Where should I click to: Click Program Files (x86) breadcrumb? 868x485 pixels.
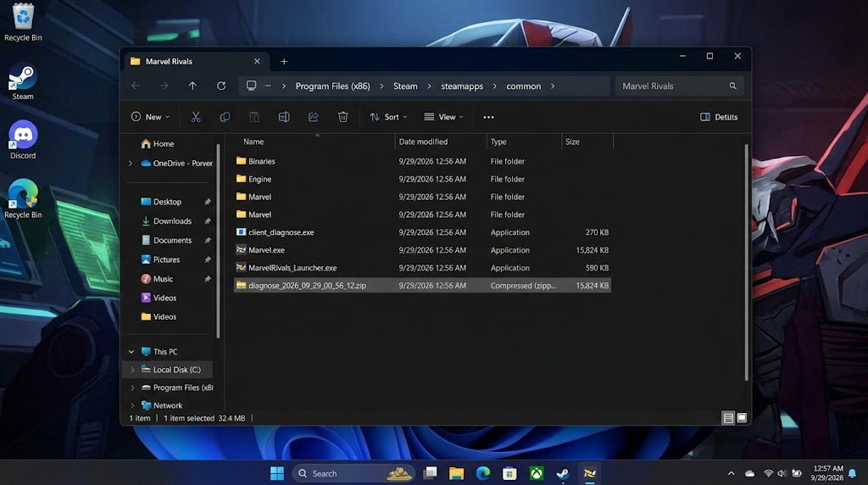pyautogui.click(x=332, y=86)
